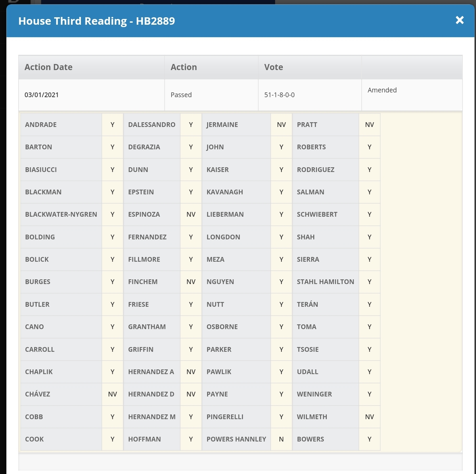The width and height of the screenshot is (476, 474).
Task: Click the vote tally 51-1-8-0-0
Action: 279,95
